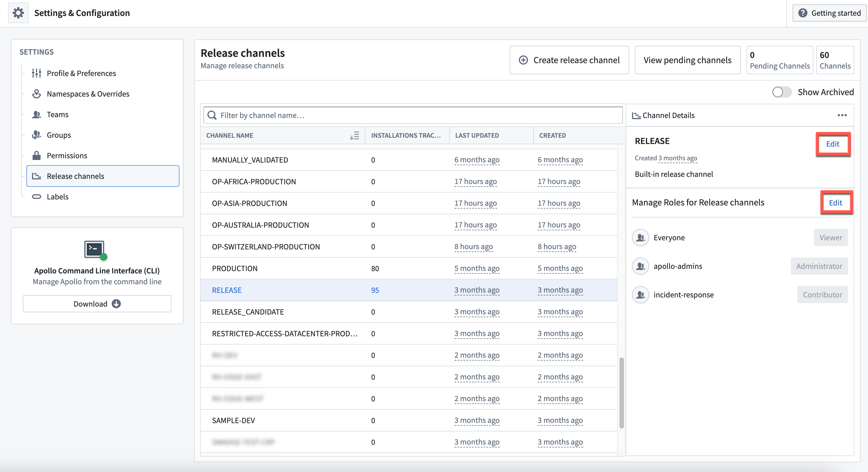Toggle the Show Archived switch
The width and height of the screenshot is (868, 472).
(782, 92)
